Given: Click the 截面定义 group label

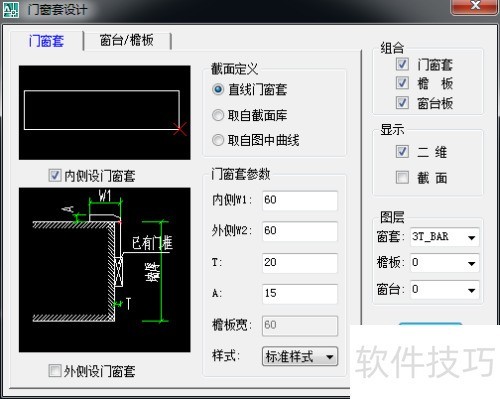Looking at the screenshot, I should [235, 69].
